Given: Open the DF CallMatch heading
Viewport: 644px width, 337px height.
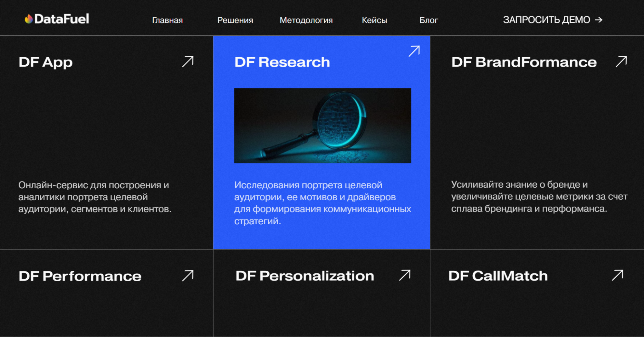Looking at the screenshot, I should pos(498,276).
